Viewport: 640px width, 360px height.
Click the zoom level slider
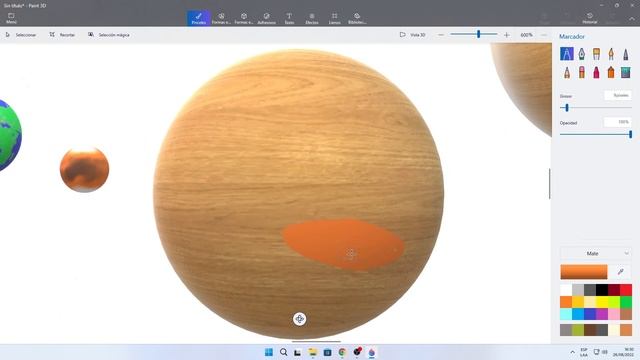click(x=474, y=35)
